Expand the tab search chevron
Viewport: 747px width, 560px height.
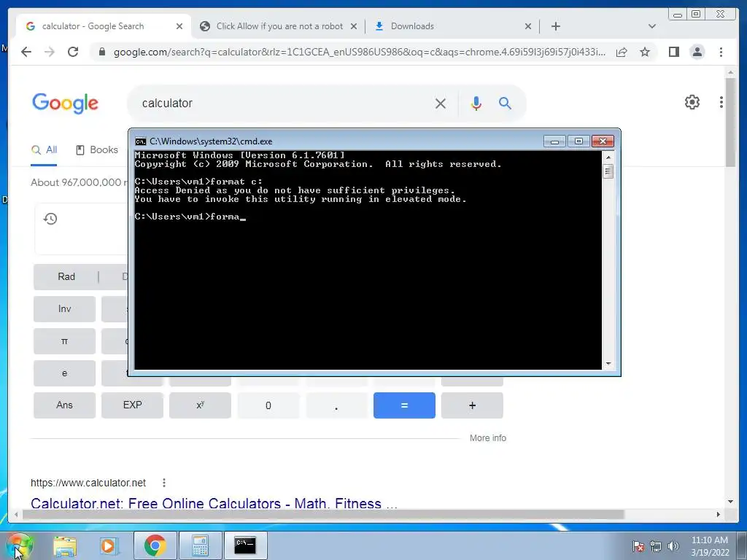tap(652, 26)
